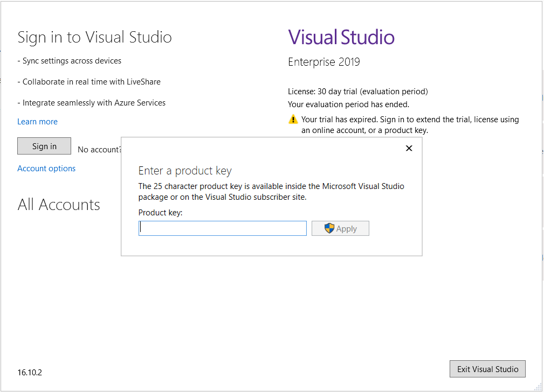Open Account options
The height and width of the screenshot is (392, 544).
click(46, 168)
